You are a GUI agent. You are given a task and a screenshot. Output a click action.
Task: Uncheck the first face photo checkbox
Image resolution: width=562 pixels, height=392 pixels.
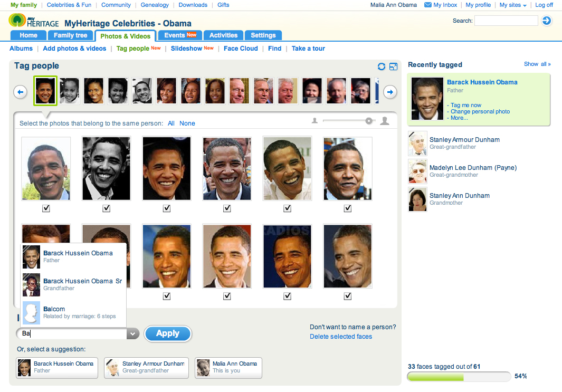click(46, 208)
